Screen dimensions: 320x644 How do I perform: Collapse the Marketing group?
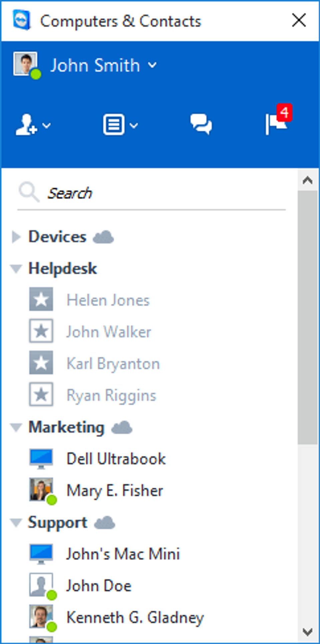coord(16,427)
